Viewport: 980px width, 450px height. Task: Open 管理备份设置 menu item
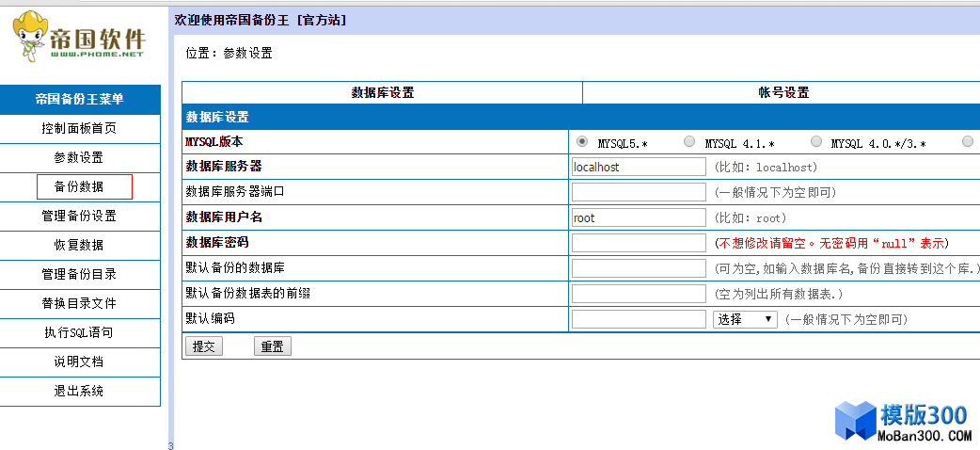pos(79,216)
